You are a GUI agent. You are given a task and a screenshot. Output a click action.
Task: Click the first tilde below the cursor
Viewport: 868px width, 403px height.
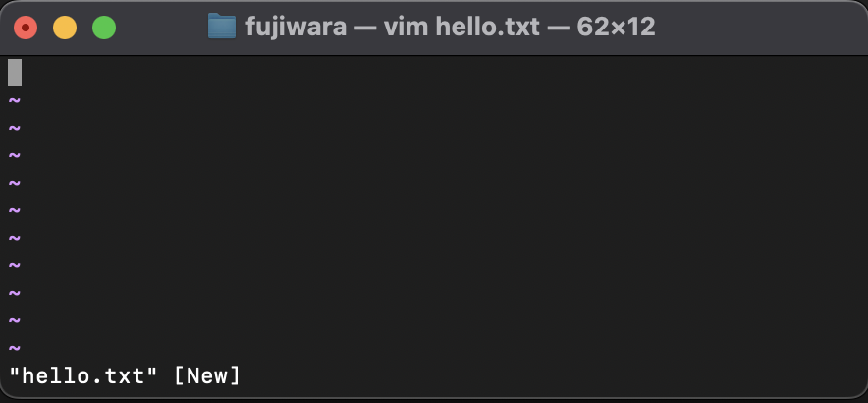[15, 101]
